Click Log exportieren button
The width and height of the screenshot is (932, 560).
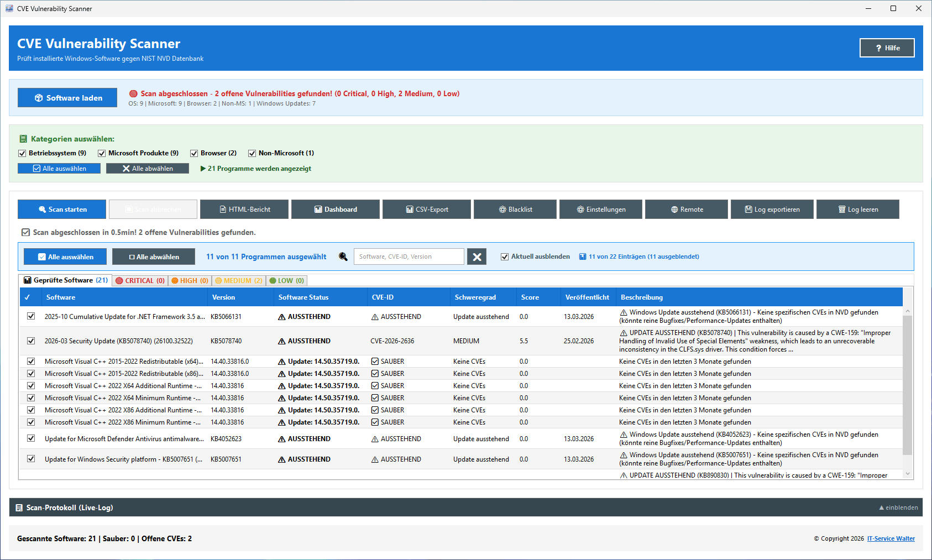point(772,210)
